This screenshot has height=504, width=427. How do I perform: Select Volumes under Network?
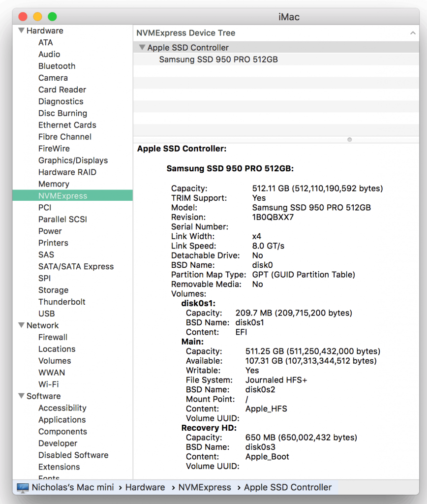pos(55,361)
